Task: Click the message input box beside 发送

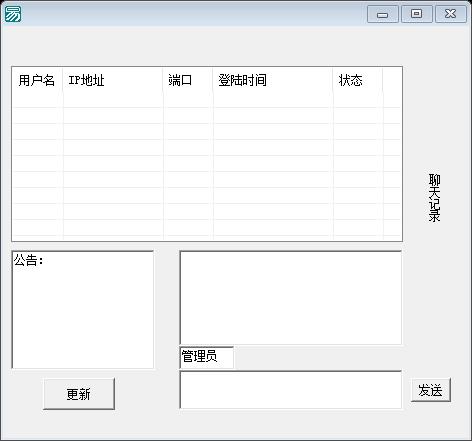Action: (x=290, y=390)
